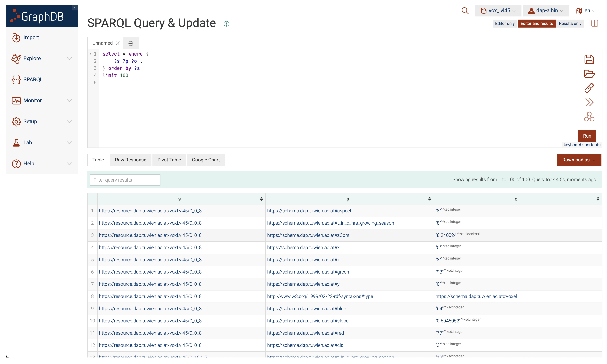The image size is (607, 364).
Task: Collapse the sidebar with the arrow icon
Action: point(75,8)
